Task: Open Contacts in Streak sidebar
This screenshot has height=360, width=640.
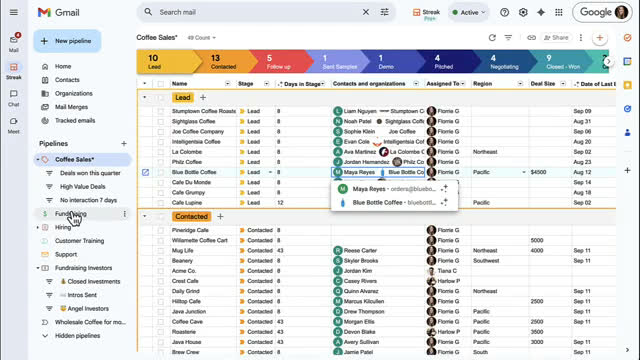Action: point(67,80)
